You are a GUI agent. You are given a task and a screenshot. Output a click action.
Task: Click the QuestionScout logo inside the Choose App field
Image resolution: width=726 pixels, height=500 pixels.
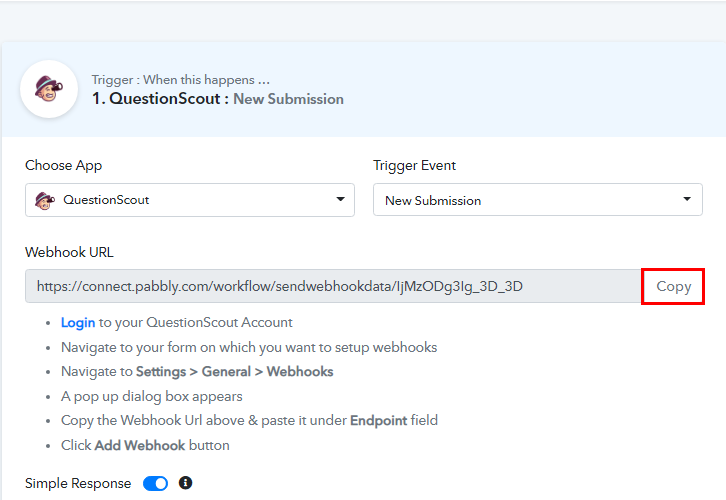(x=45, y=200)
